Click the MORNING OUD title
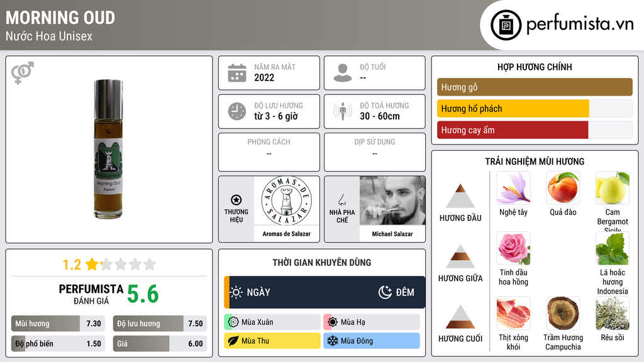The width and height of the screenshot is (644, 362). click(60, 18)
